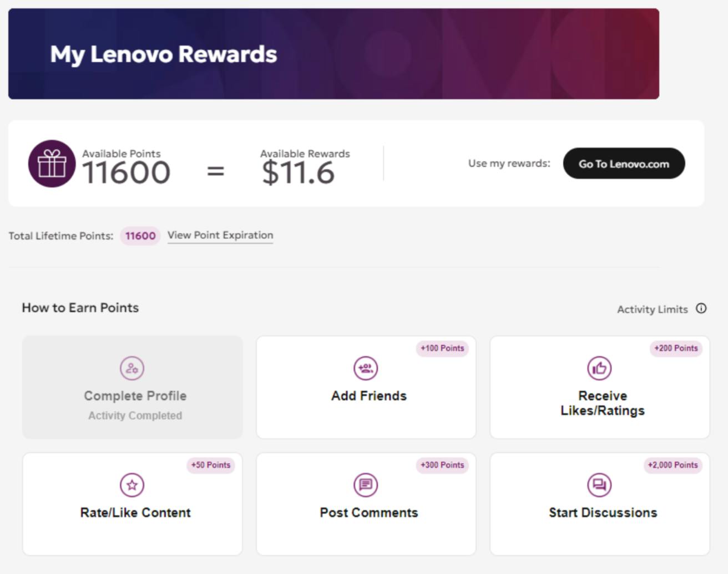Click the star Rate/Like Content icon
The height and width of the screenshot is (574, 728).
click(132, 485)
